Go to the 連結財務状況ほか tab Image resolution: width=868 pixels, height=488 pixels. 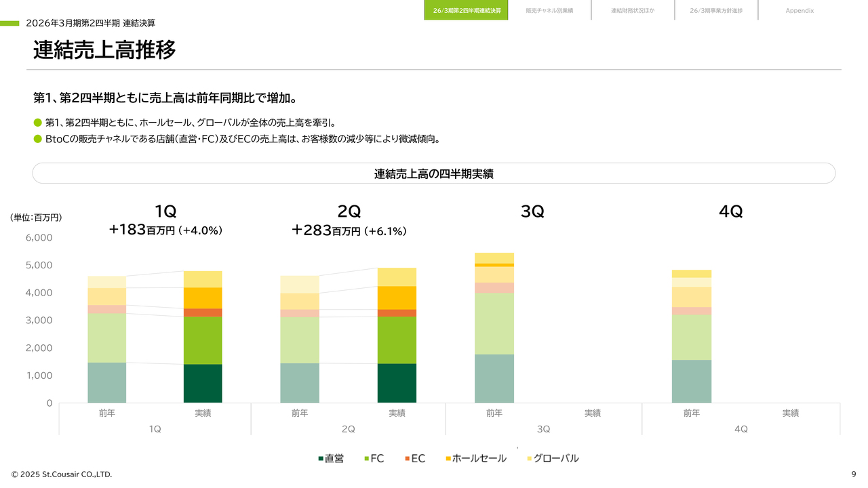633,10
